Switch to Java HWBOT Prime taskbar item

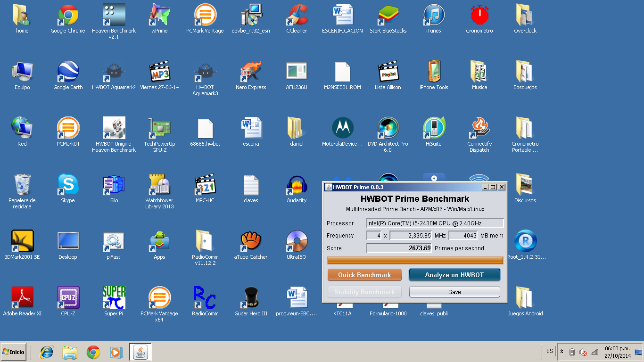[140, 352]
